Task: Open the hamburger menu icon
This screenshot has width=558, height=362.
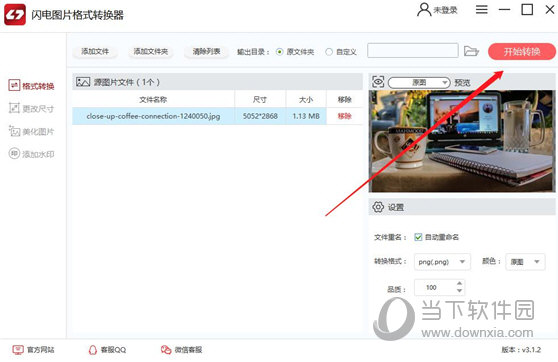Action: [x=481, y=10]
